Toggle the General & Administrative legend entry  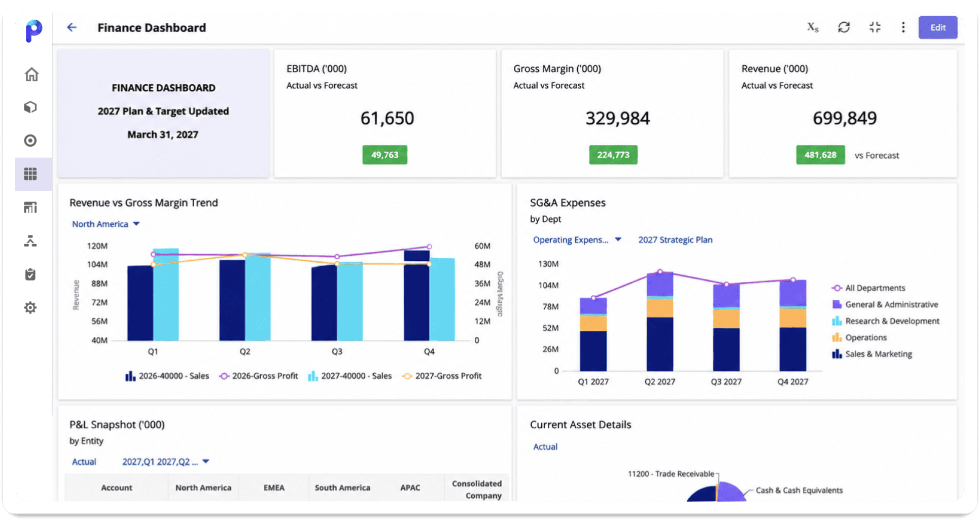click(x=885, y=304)
